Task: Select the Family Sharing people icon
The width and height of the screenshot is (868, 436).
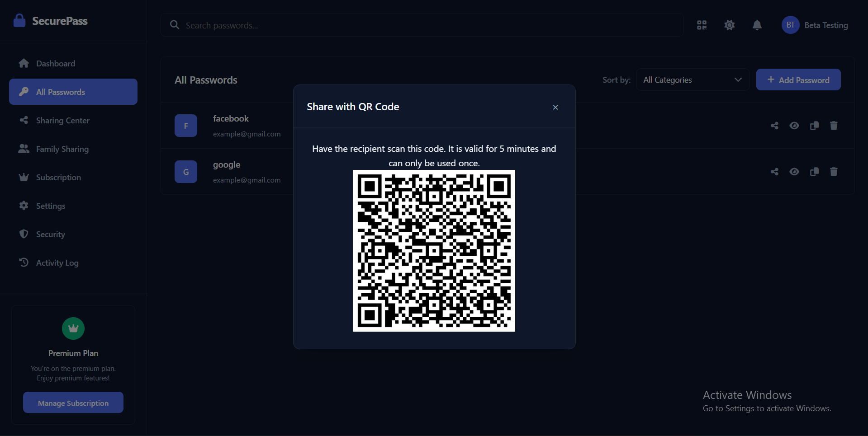Action: click(x=24, y=148)
